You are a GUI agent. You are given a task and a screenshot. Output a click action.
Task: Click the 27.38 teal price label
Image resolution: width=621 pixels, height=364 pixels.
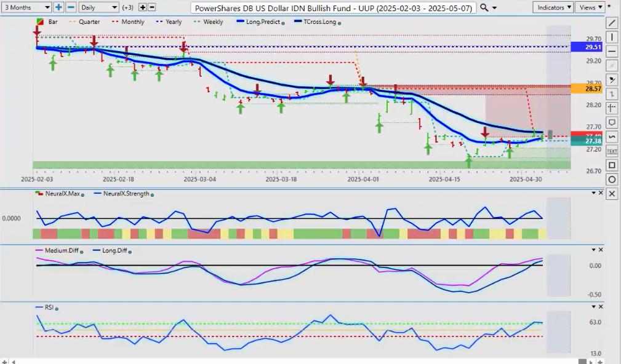pos(587,141)
